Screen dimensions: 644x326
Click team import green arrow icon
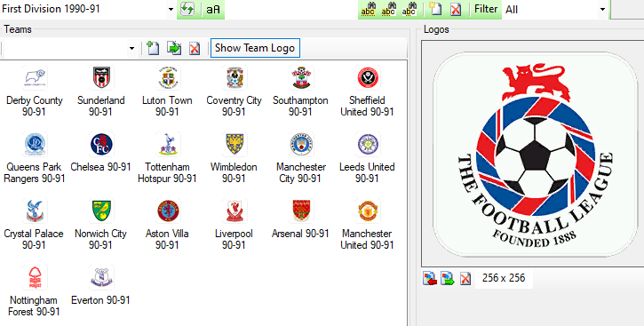pyautogui.click(x=174, y=48)
